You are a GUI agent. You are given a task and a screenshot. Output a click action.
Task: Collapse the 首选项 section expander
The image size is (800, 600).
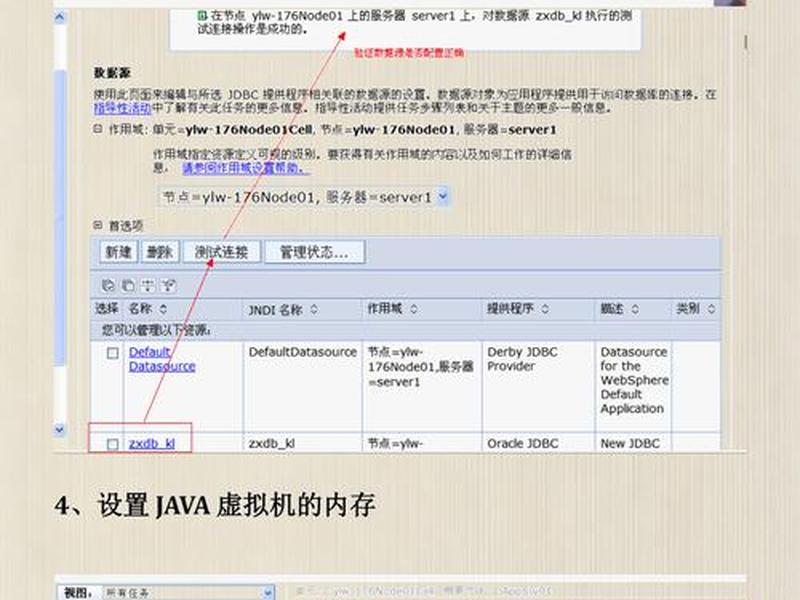click(98, 225)
